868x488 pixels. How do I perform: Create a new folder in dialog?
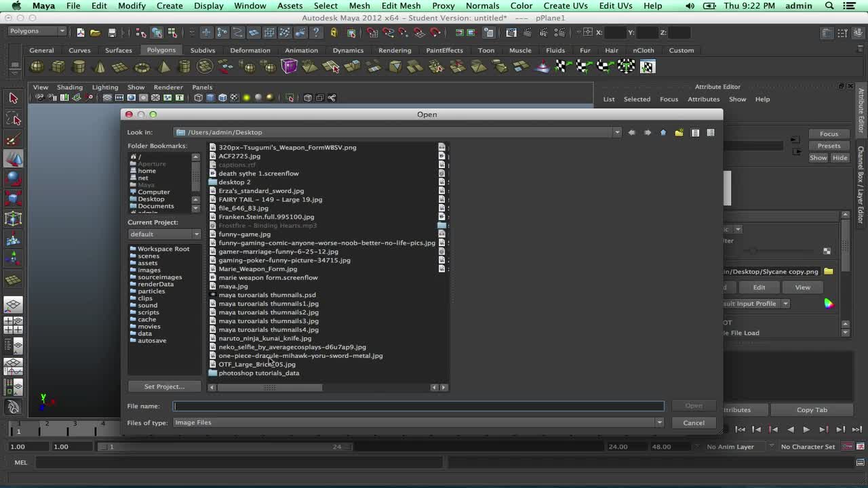pos(679,132)
